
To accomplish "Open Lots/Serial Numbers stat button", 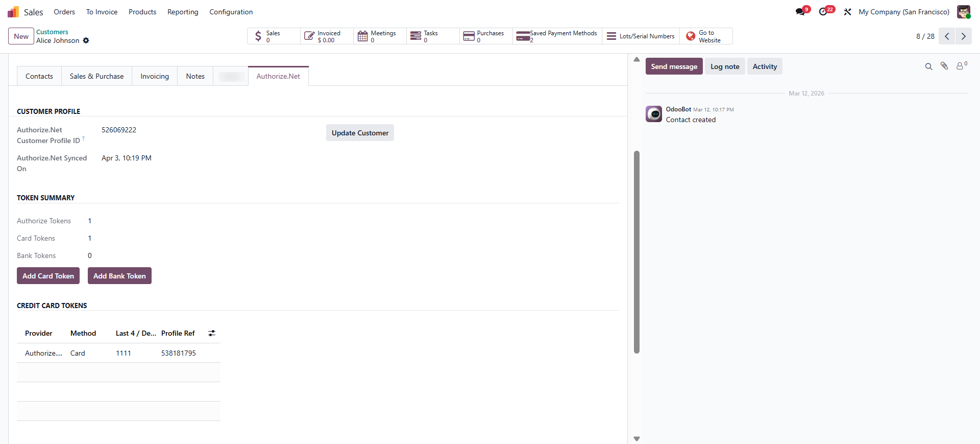I will [641, 36].
